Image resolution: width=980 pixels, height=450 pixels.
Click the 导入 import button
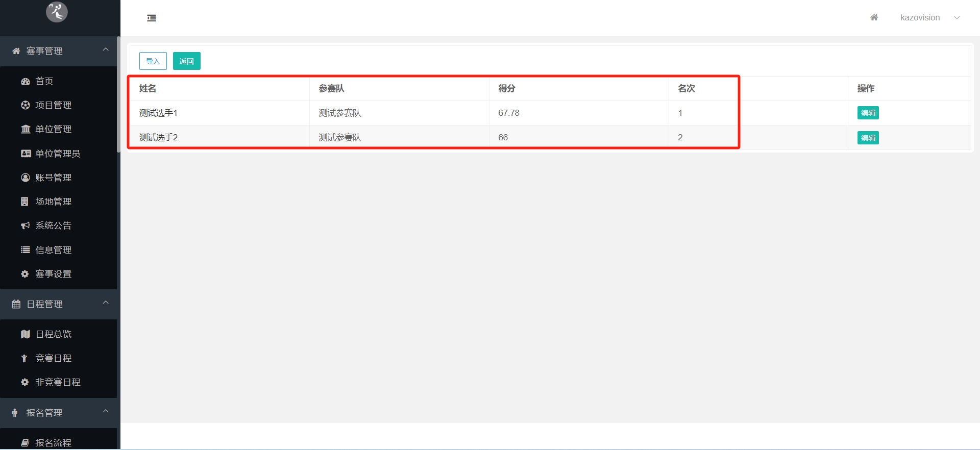tap(153, 61)
